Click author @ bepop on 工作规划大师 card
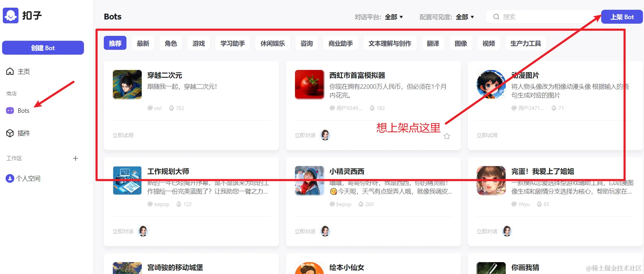This screenshot has width=644, height=274. (158, 204)
